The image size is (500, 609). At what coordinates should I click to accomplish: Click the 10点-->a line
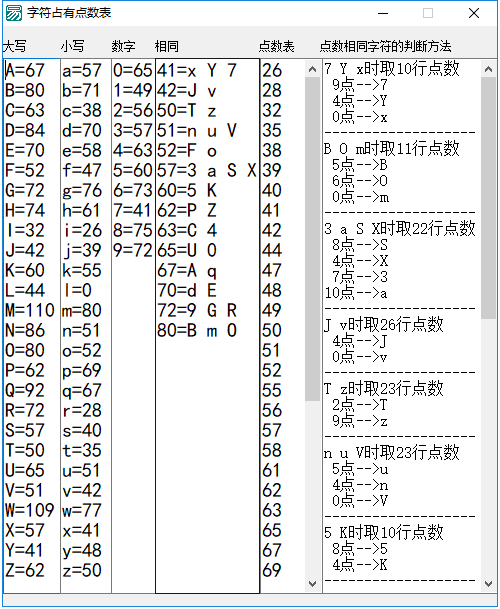356,293
